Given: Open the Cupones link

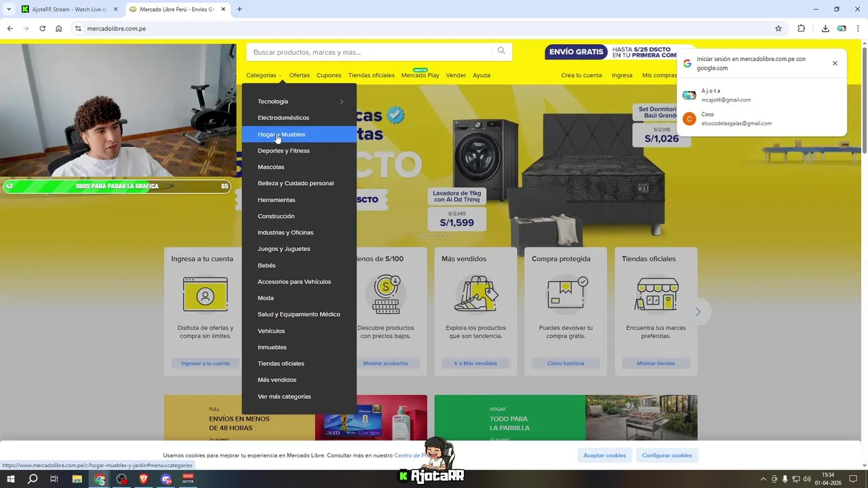Looking at the screenshot, I should pyautogui.click(x=329, y=75).
